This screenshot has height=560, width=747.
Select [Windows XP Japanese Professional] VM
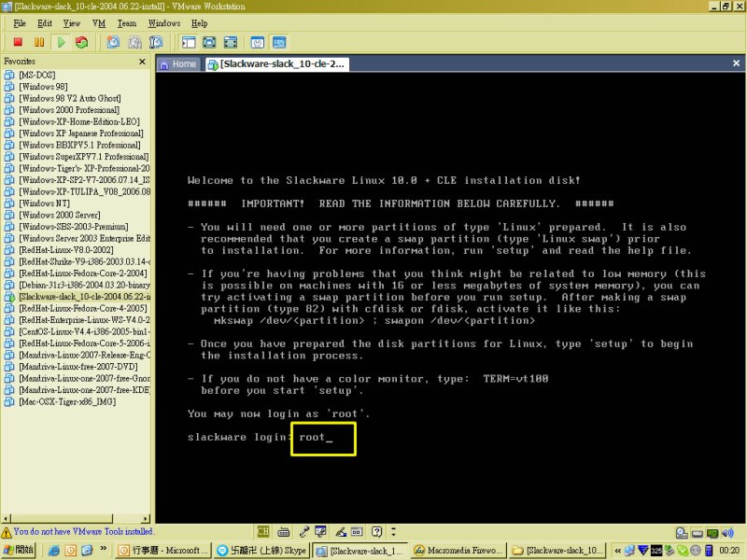coord(81,133)
